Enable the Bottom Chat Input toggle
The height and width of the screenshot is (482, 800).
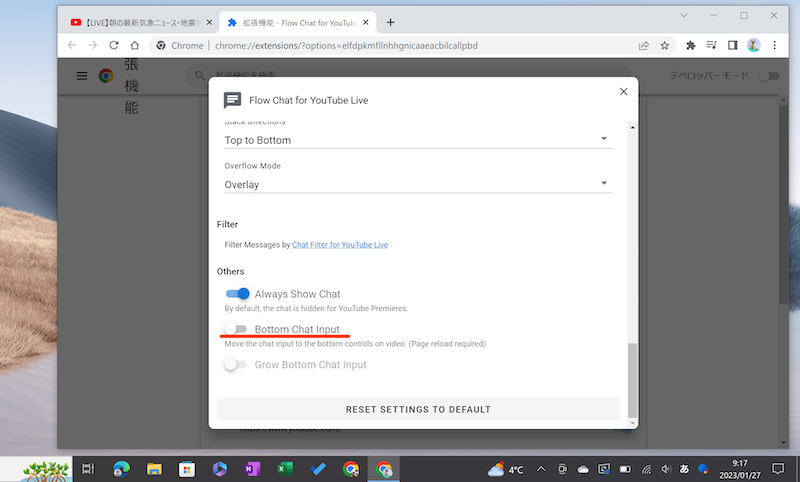point(235,329)
